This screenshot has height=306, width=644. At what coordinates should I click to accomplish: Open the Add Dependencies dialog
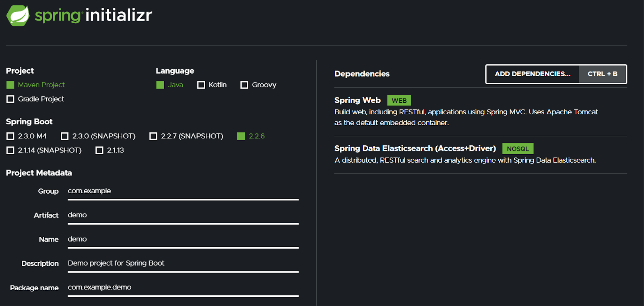point(533,74)
